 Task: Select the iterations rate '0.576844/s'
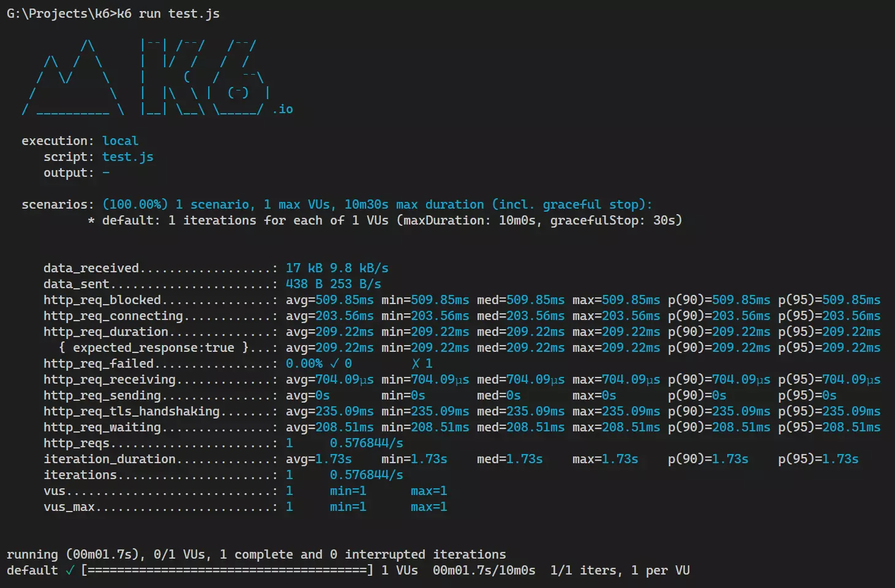(x=367, y=475)
